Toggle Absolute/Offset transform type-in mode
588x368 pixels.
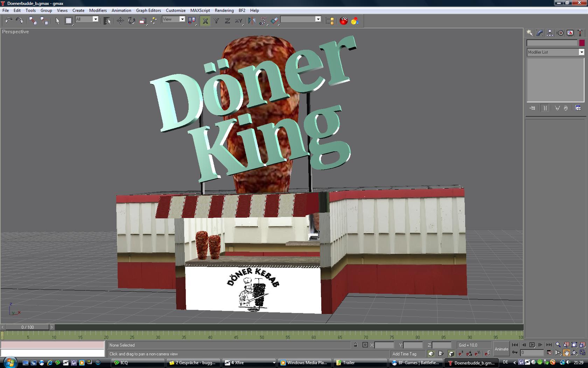click(365, 345)
